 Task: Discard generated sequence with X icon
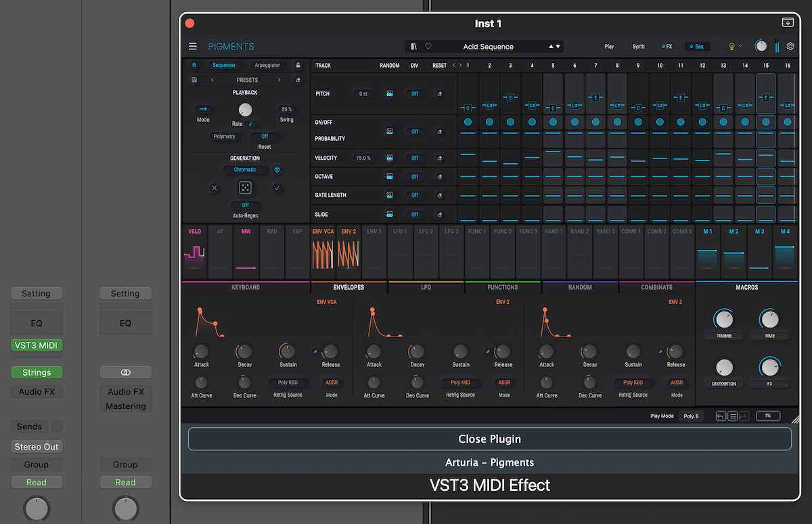pyautogui.click(x=215, y=188)
